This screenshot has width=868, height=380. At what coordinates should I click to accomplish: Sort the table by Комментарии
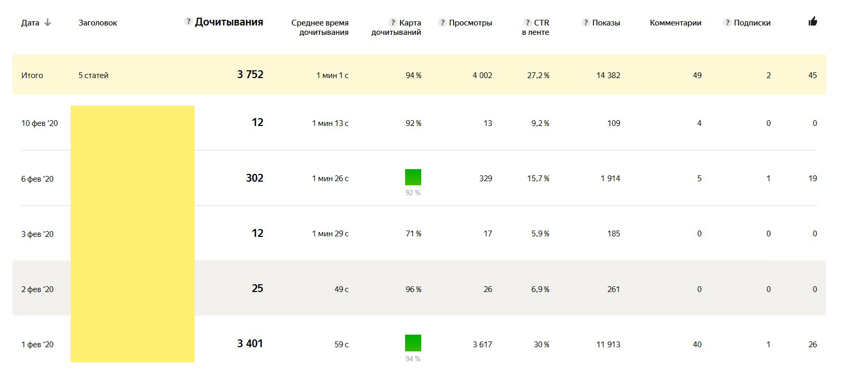(x=675, y=23)
